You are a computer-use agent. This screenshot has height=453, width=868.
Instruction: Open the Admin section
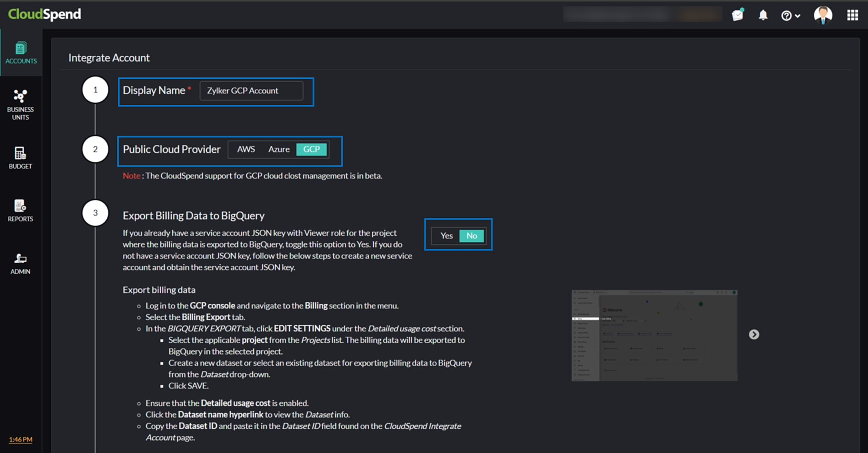pos(21,264)
